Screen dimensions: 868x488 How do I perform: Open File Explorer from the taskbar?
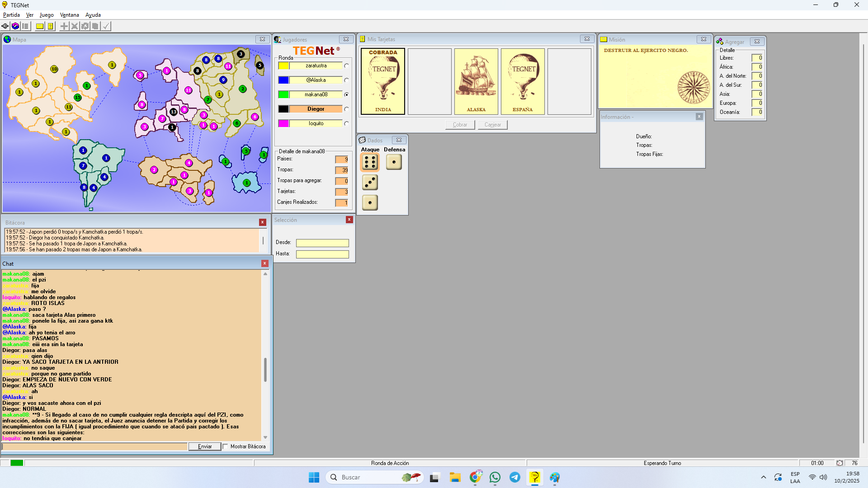[x=455, y=477]
